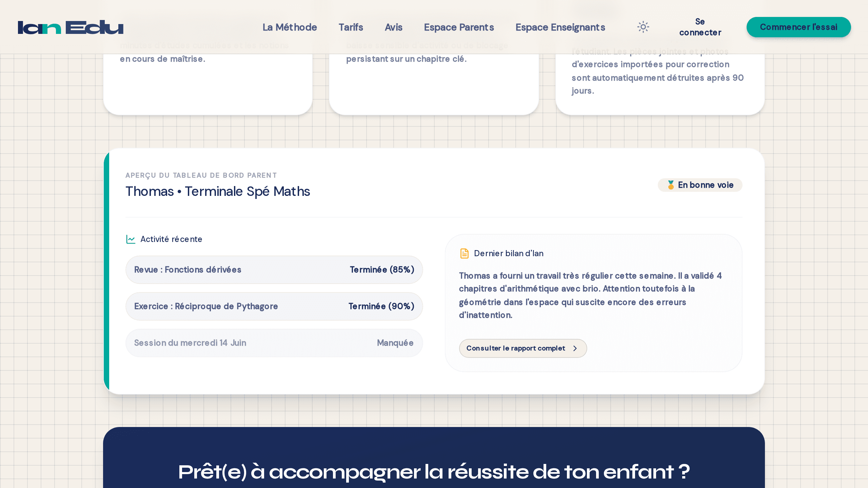The image size is (868, 488).
Task: Click chevron in Consulter le rapport complet
Action: [x=575, y=348]
